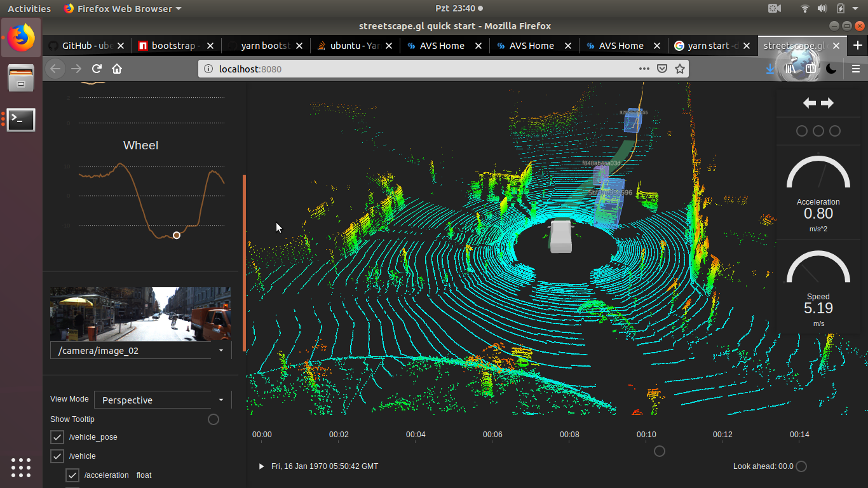868x488 pixels.
Task: Open the Files app in the dock
Action: [21, 78]
